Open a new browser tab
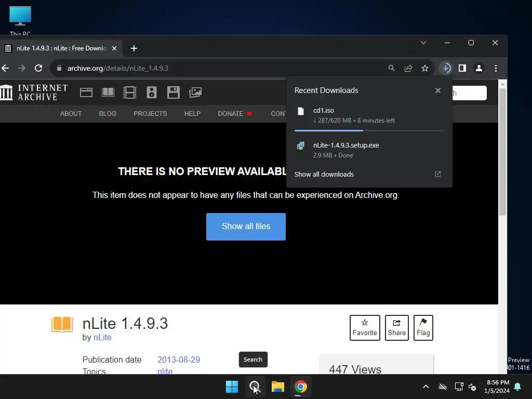 134,48
